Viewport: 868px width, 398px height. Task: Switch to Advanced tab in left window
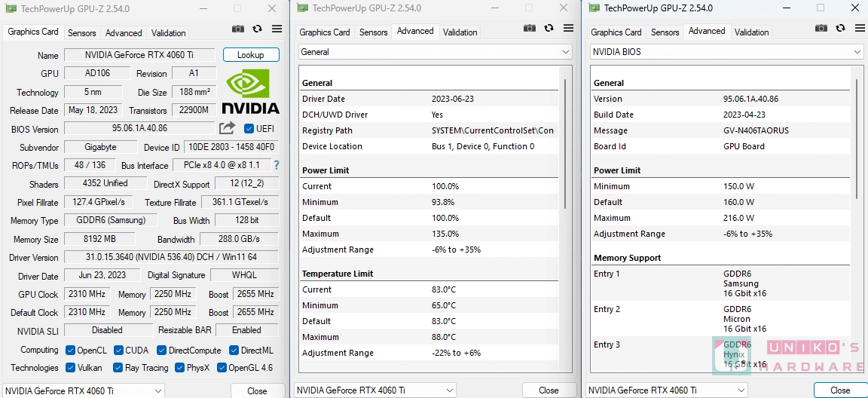coord(124,33)
